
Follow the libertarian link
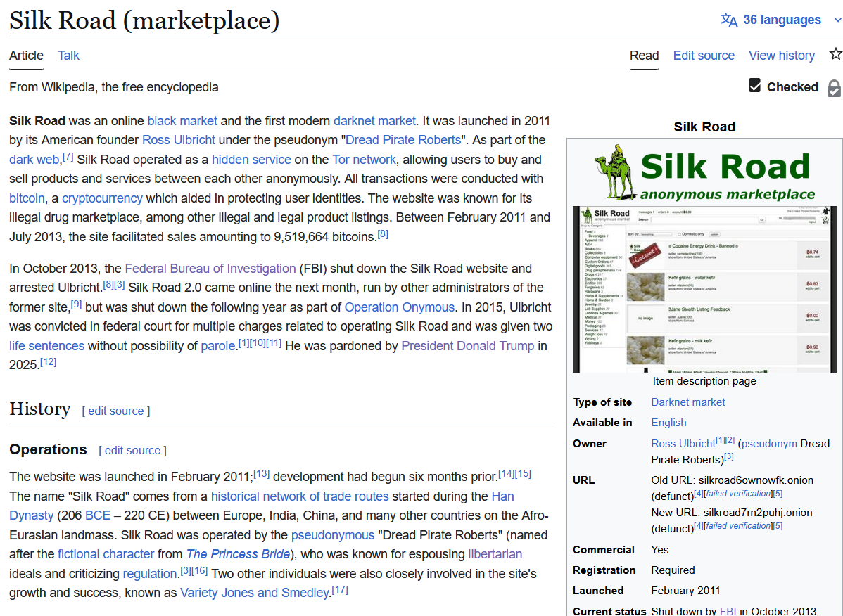tap(495, 553)
